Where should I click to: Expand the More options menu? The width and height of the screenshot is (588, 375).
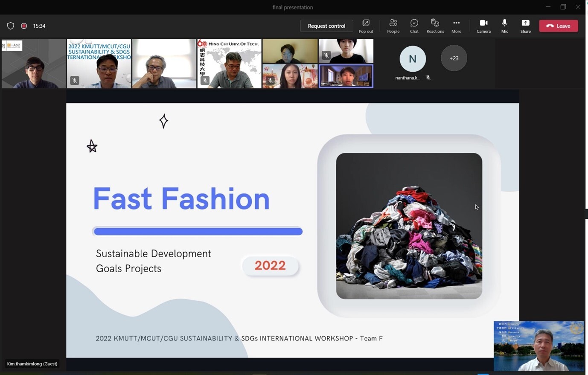(x=456, y=26)
